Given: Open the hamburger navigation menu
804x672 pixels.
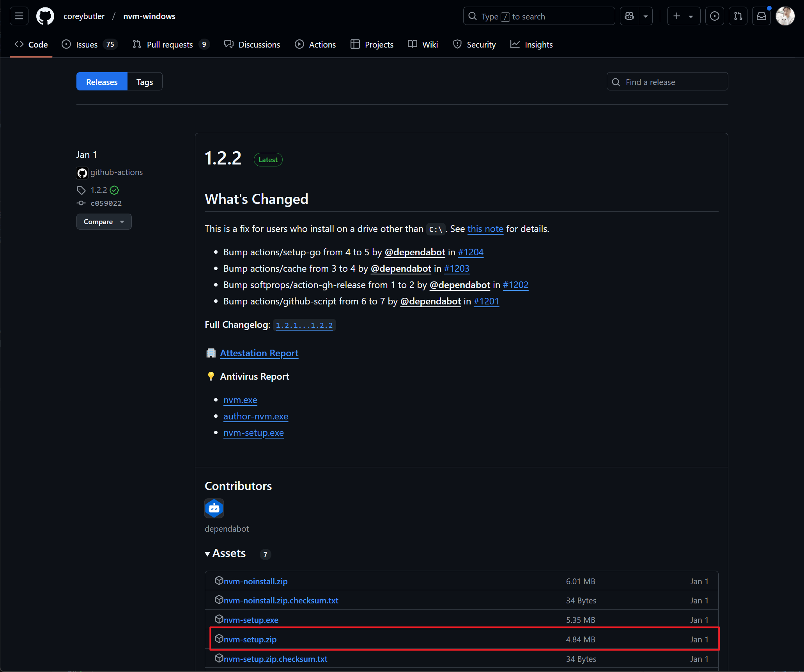Looking at the screenshot, I should [19, 16].
